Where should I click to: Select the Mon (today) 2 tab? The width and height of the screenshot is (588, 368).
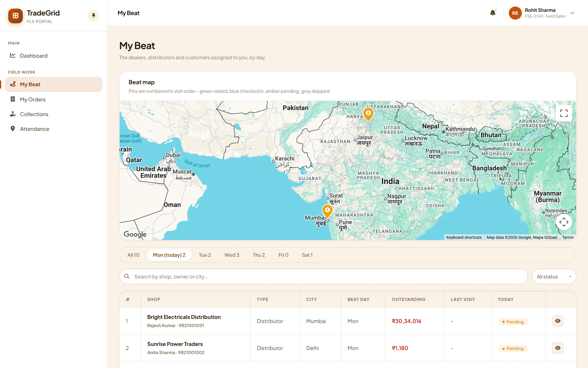(169, 255)
